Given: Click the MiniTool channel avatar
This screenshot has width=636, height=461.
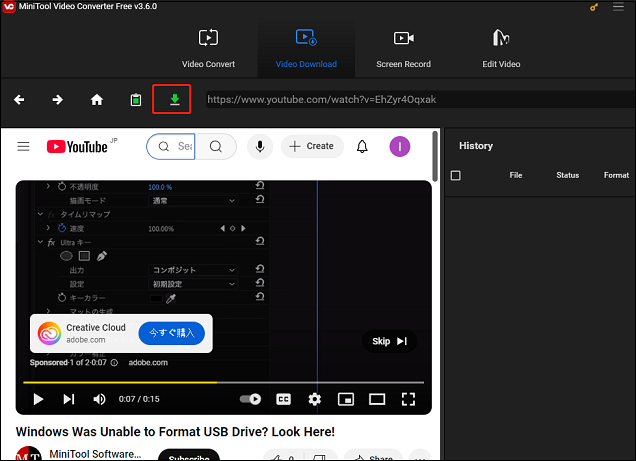Looking at the screenshot, I should pos(28,454).
